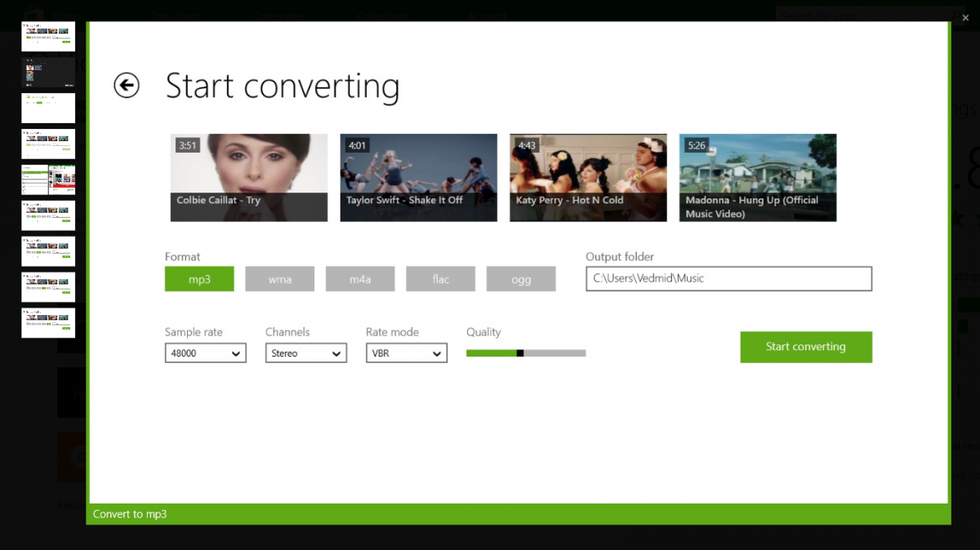This screenshot has height=550, width=980.
Task: Select the ogg format
Action: (521, 279)
